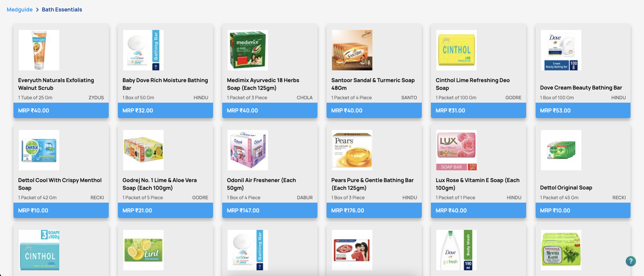Screen dimensions: 644x276
Task: Click the MRP ₹53.00 price bar
Action: (x=583, y=110)
